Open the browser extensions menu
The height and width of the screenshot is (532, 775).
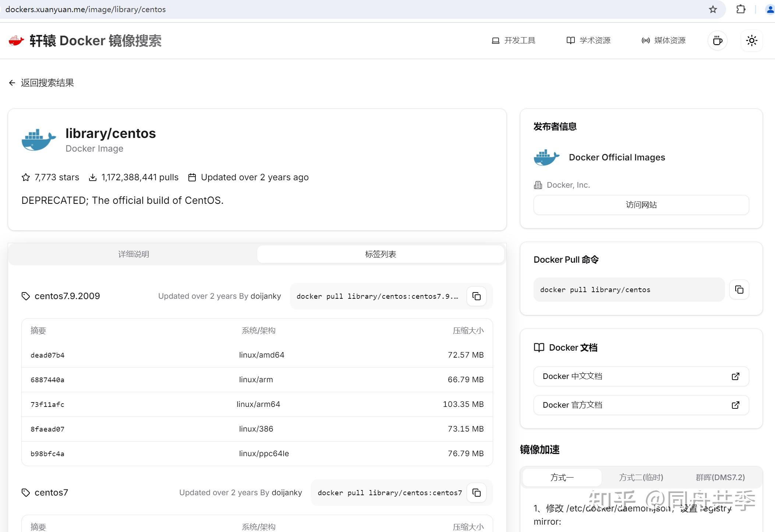(741, 9)
